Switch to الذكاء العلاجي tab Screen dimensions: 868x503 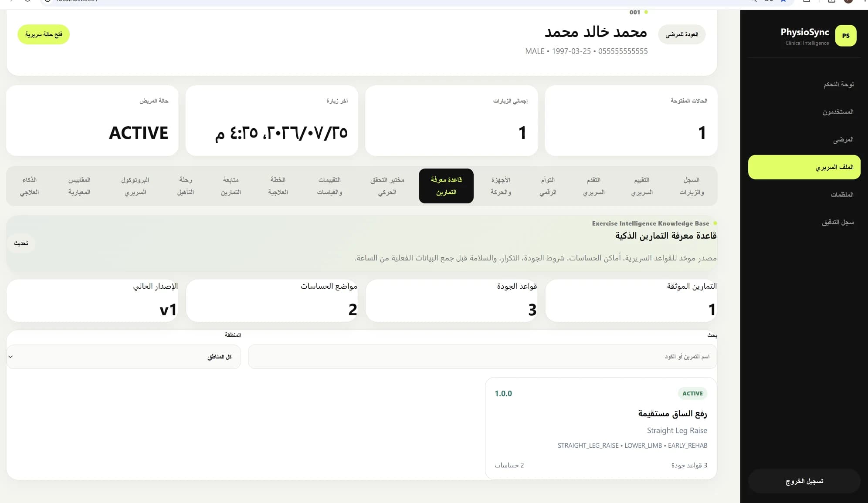pyautogui.click(x=29, y=186)
